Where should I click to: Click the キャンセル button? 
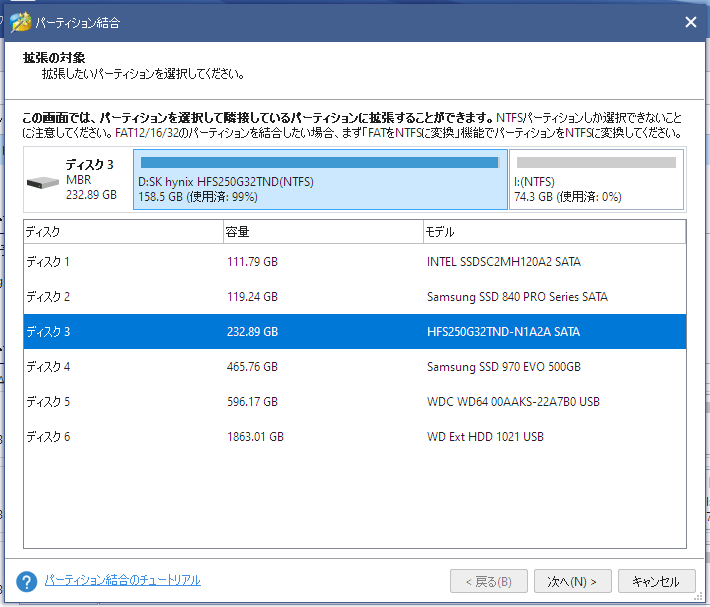(x=656, y=581)
